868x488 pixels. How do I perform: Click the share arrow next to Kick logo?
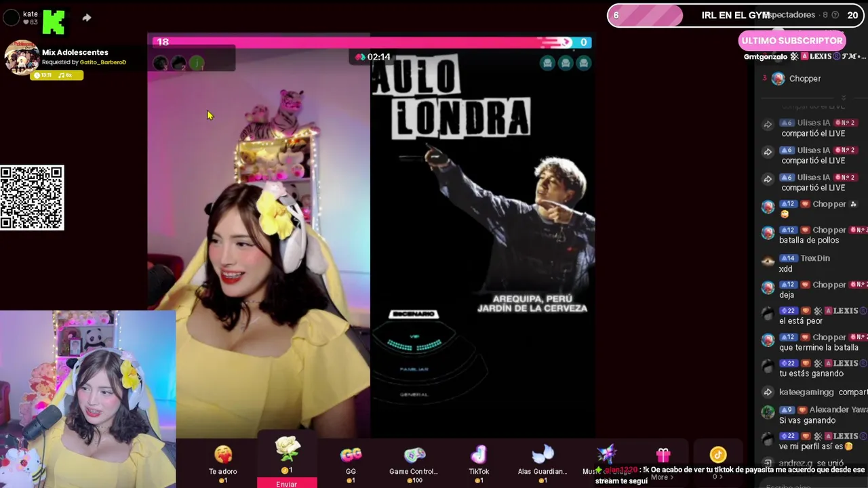coord(87,18)
